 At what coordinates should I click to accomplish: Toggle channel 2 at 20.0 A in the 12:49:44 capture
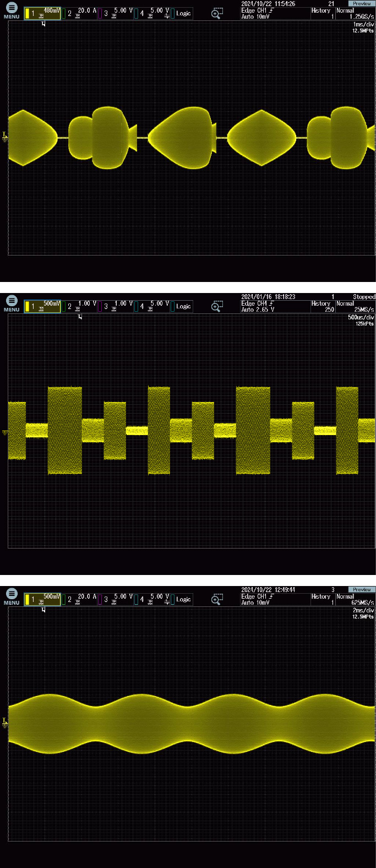(79, 599)
